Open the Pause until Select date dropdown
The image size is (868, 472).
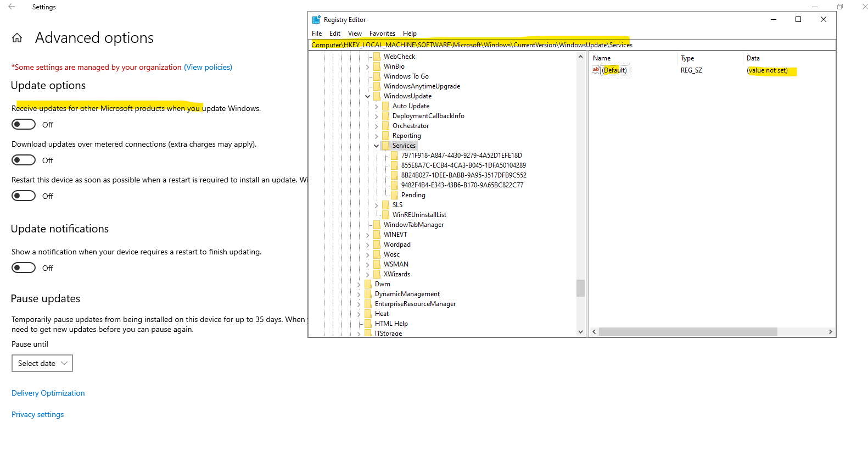(x=42, y=363)
